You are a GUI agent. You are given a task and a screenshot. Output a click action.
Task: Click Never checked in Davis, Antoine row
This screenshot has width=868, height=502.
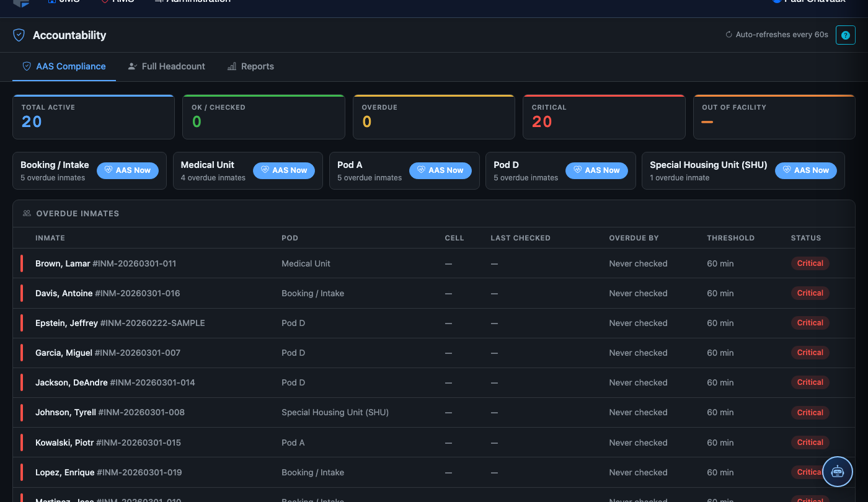pyautogui.click(x=638, y=293)
